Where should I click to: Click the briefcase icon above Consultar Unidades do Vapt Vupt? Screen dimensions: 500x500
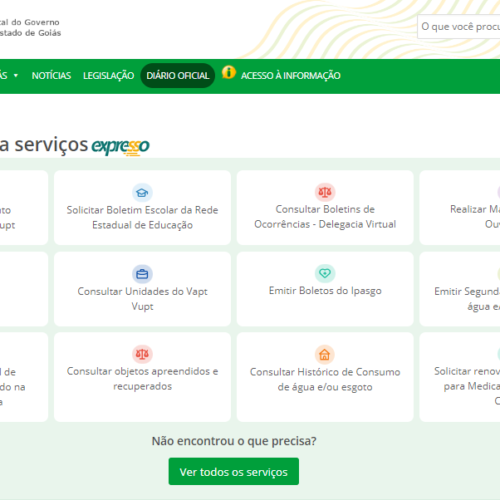coord(142,274)
